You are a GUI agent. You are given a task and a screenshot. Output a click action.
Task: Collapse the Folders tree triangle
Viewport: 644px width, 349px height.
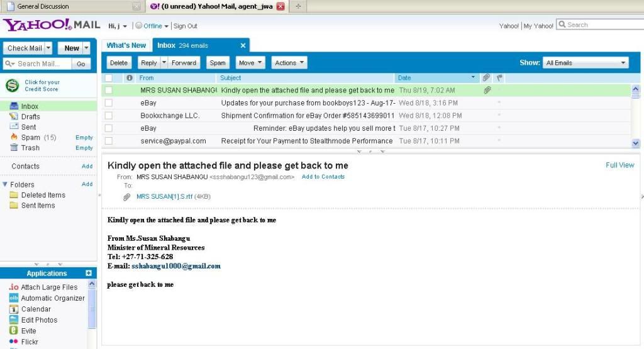point(5,184)
